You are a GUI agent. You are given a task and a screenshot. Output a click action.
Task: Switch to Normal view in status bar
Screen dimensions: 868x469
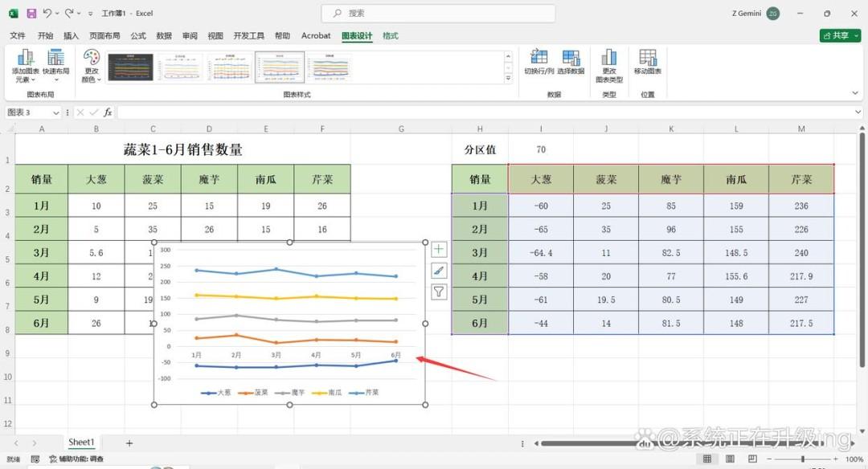tap(707, 459)
